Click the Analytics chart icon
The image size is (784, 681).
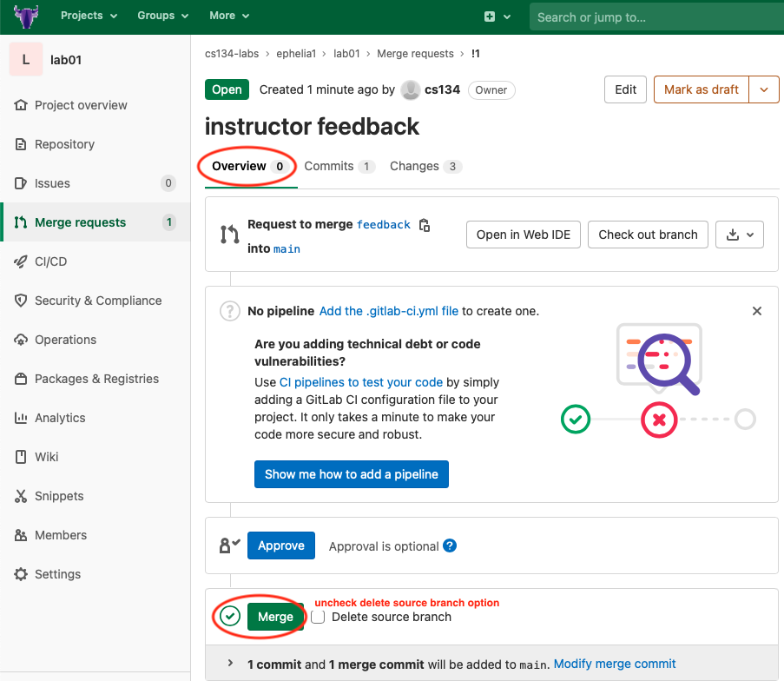click(21, 418)
